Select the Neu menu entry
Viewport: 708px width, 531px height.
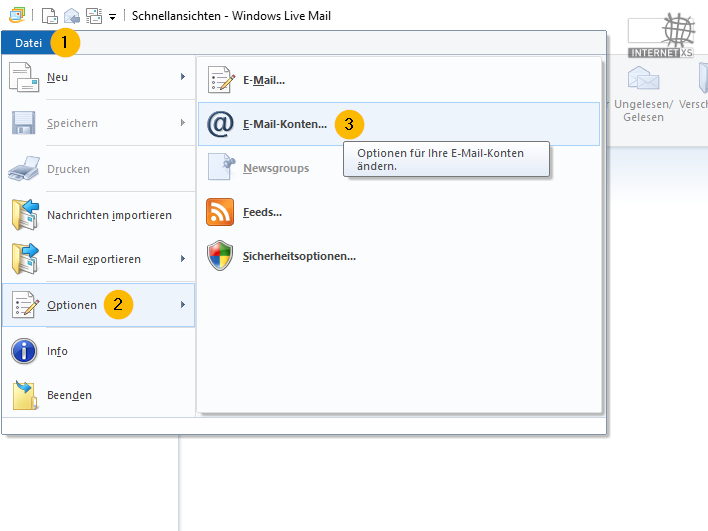[x=98, y=77]
